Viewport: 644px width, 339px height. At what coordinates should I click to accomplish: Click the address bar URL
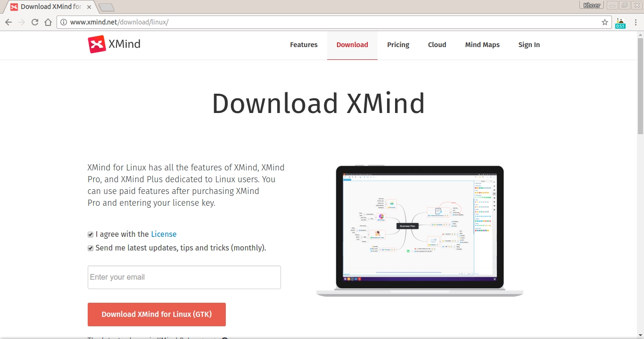(x=119, y=22)
